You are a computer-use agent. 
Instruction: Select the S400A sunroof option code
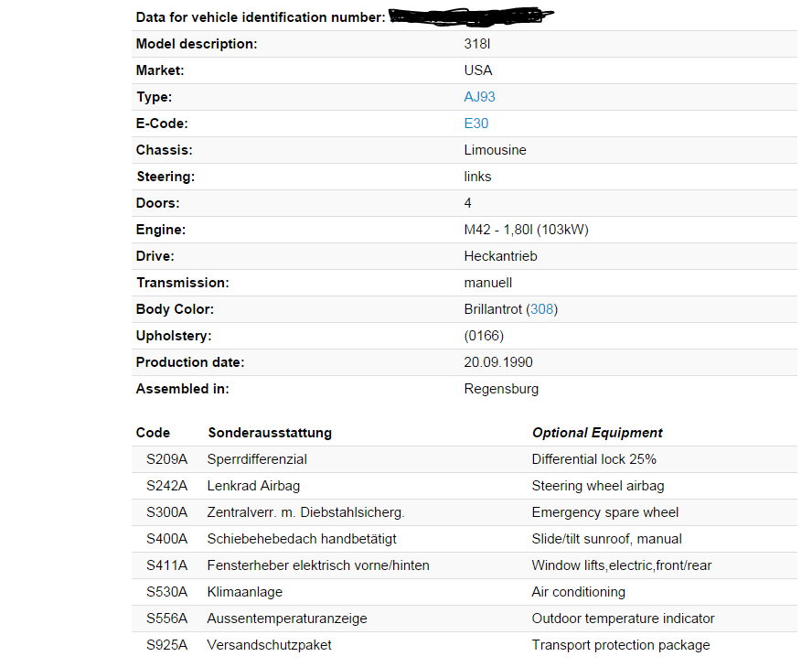(x=166, y=539)
